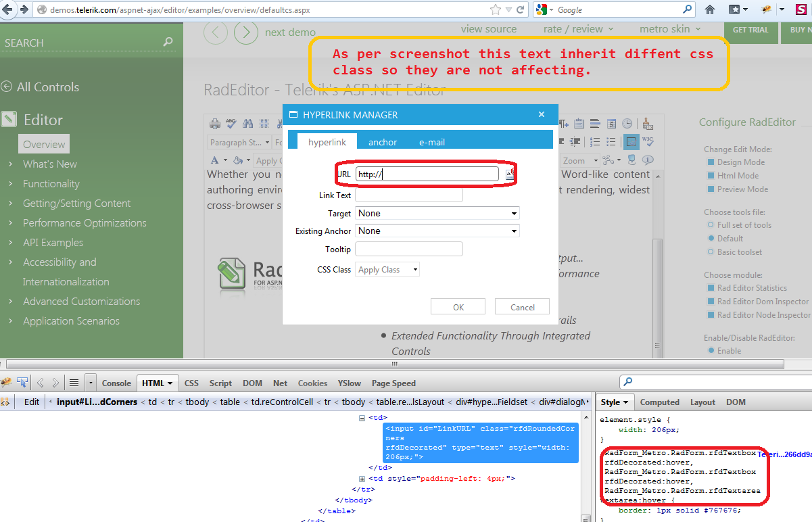The image size is (812, 522).
Task: Select the Enable radio button
Action: click(711, 350)
